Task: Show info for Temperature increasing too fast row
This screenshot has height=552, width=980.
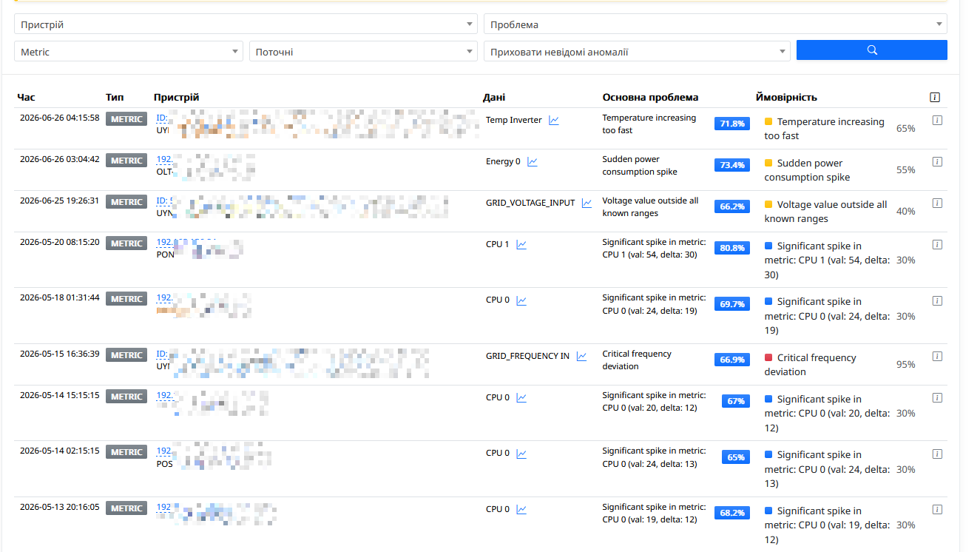Action: [937, 120]
